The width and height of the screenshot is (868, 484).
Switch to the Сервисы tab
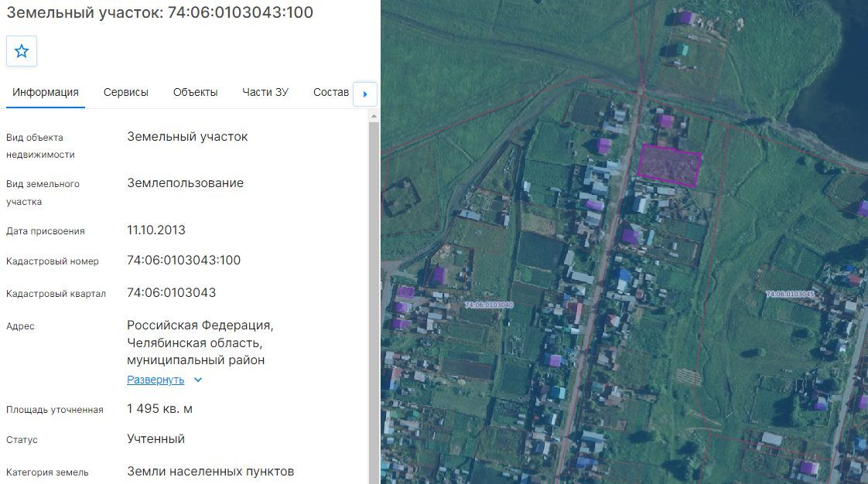(125, 92)
